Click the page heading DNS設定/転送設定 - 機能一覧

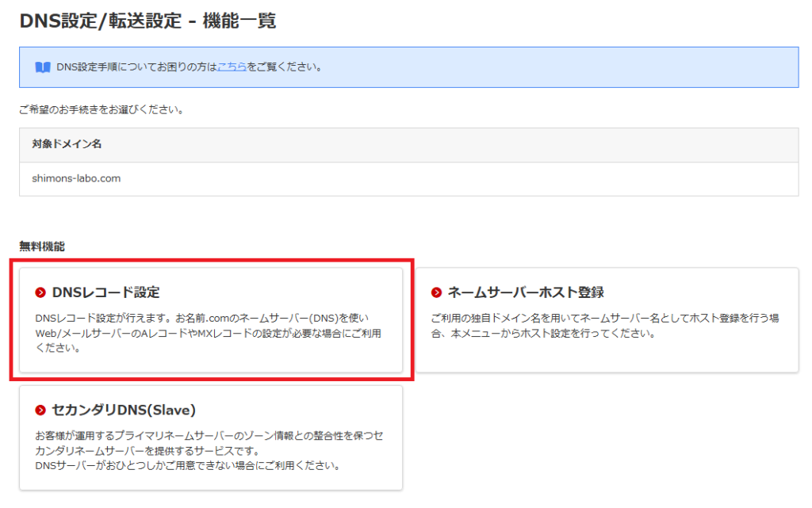(x=147, y=21)
